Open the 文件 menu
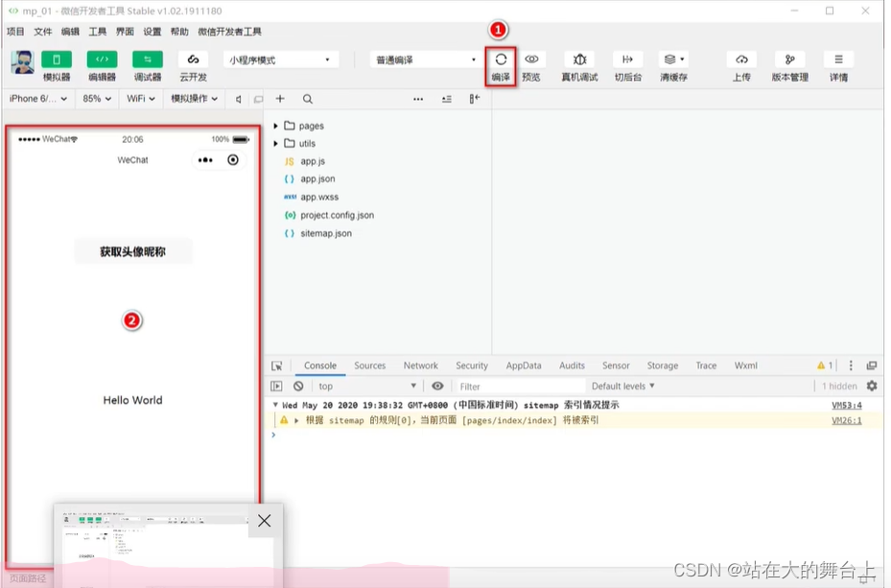Viewport: 891px width, 588px height. 42,32
